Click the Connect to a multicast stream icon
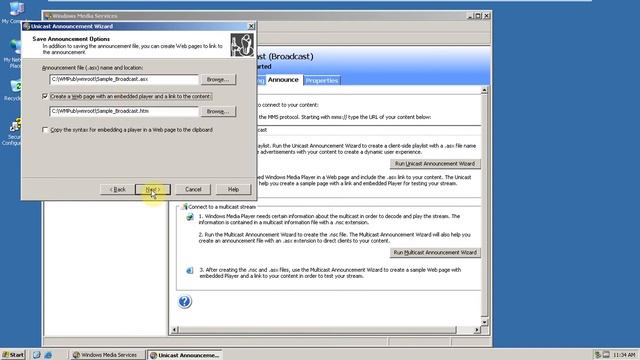This screenshot has height=360, width=640. click(x=184, y=207)
